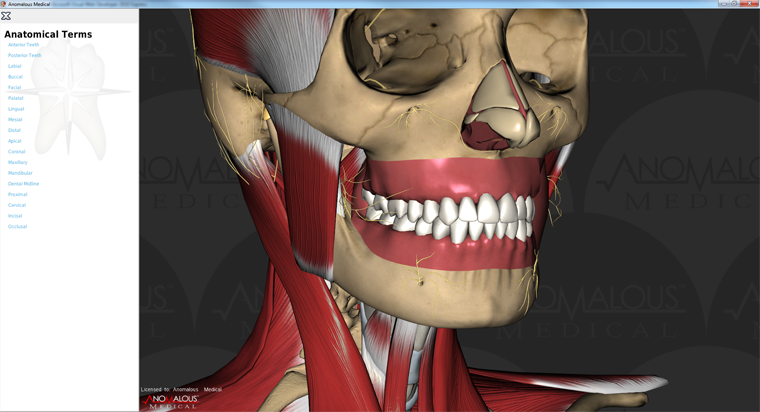Image resolution: width=760 pixels, height=412 pixels.
Task: Open the Maxillary term
Action: click(18, 162)
